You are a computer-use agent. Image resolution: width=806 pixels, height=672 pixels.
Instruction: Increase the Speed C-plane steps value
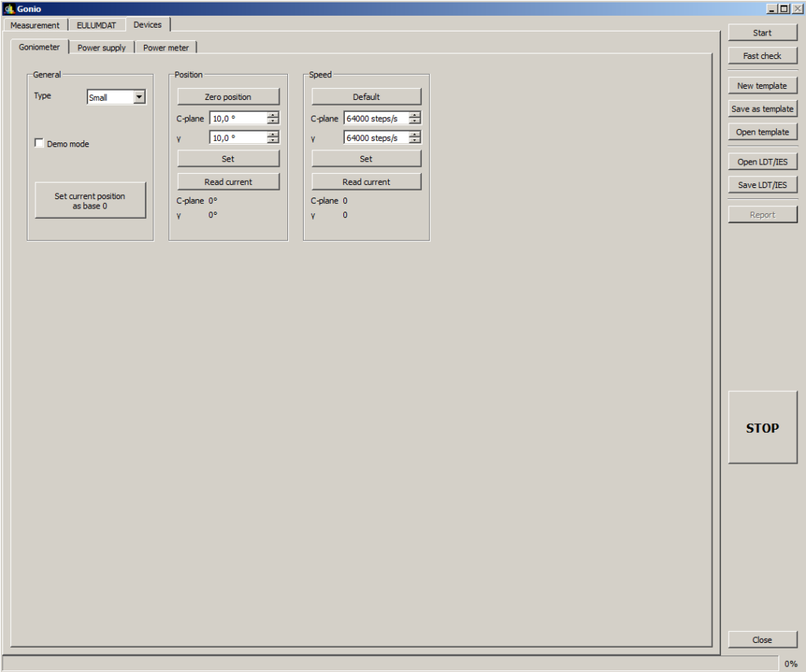(x=414, y=115)
